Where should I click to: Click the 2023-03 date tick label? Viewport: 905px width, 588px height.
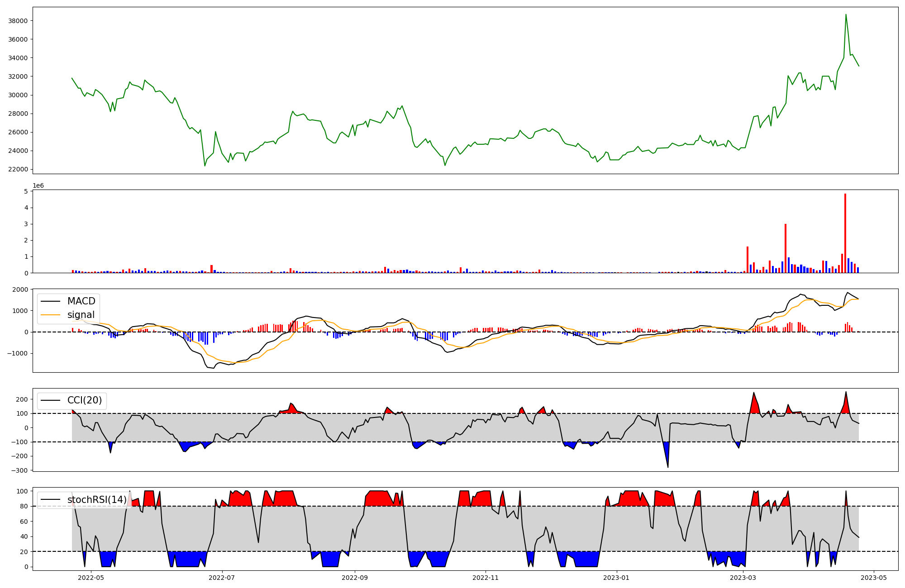(x=743, y=578)
